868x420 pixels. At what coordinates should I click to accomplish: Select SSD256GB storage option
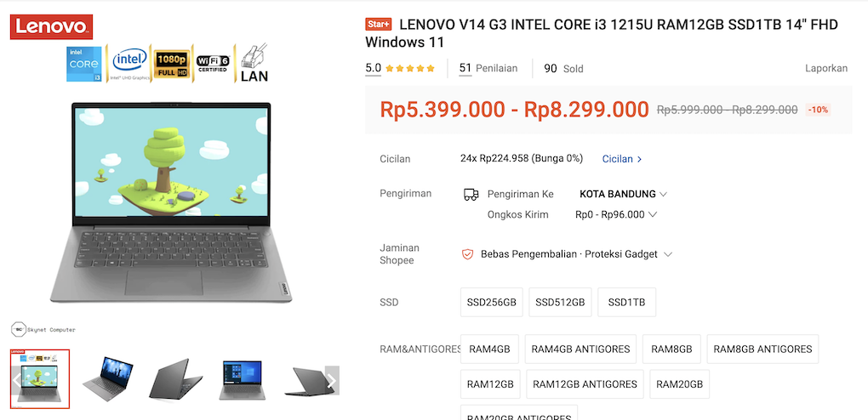[x=492, y=302]
